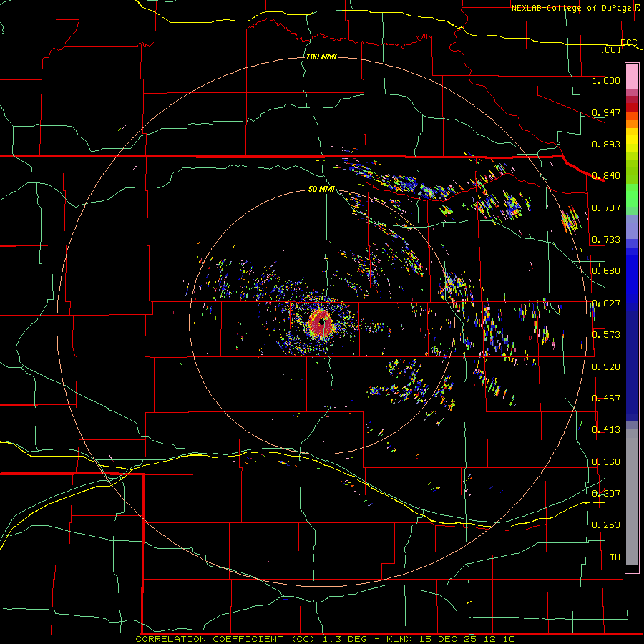Select the 100 NMI range ring label
Viewport: 644px width, 644px height.
point(321,57)
